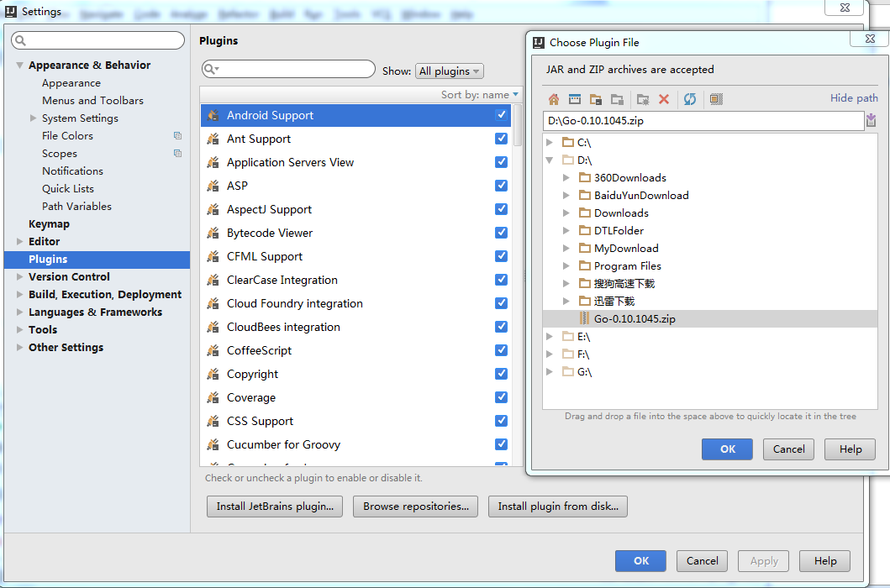Screen dimensions: 890x588
Task: Open the Notifications settings page
Action: click(72, 171)
